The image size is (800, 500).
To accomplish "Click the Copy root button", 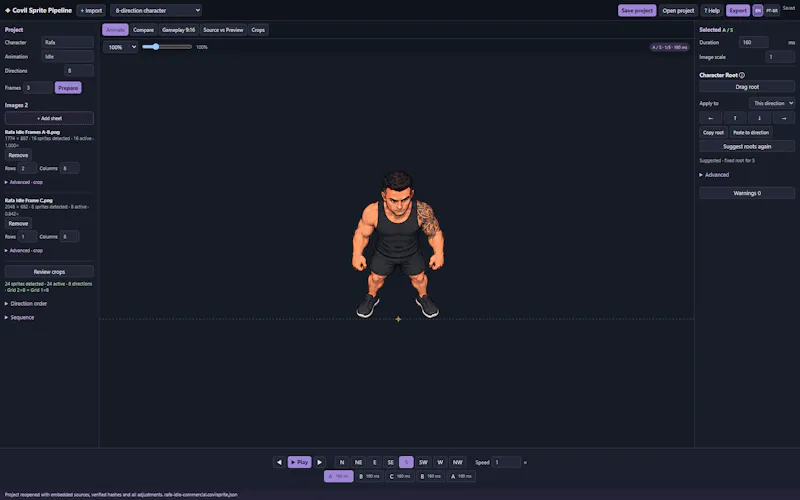I will point(713,133).
